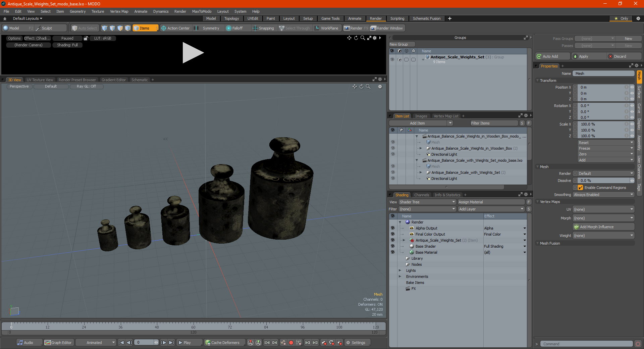Open the Geometry menu

77,11
